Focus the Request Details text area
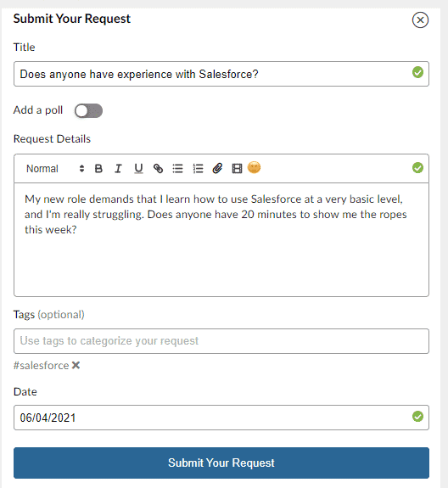 tap(221, 239)
